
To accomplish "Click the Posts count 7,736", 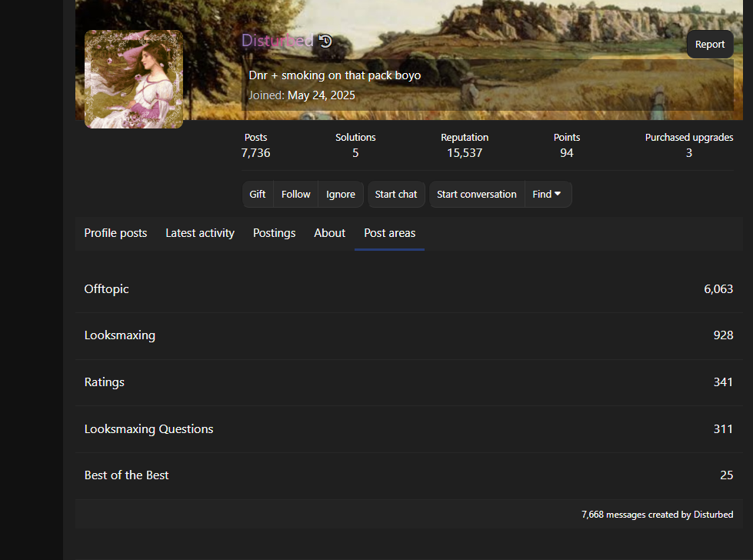I will pyautogui.click(x=255, y=153).
